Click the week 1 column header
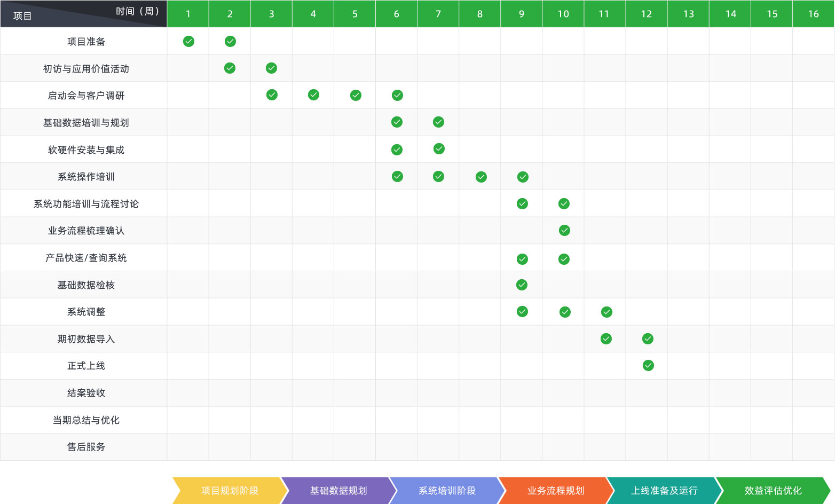Viewport: 835px width, 504px height. [188, 14]
